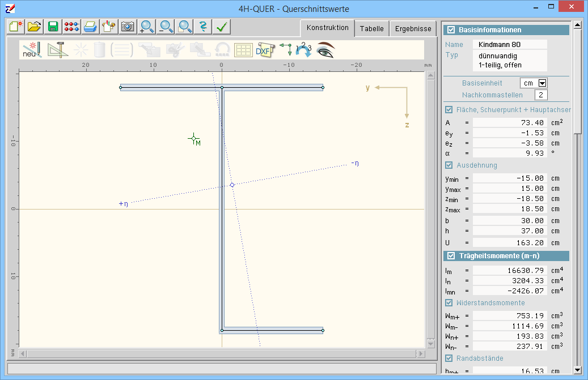Open file with the folder icon
Screen dimensions: 588x380
tap(35, 27)
